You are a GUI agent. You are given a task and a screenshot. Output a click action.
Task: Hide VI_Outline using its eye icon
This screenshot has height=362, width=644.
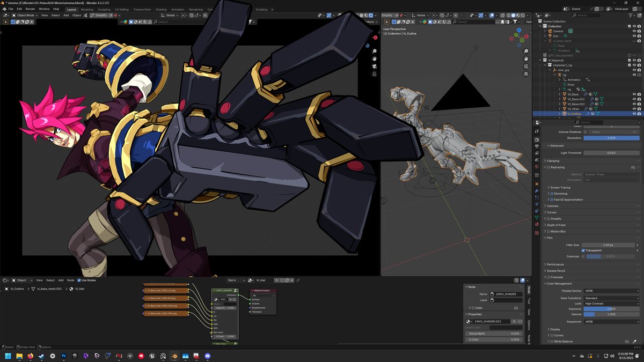tap(634, 114)
